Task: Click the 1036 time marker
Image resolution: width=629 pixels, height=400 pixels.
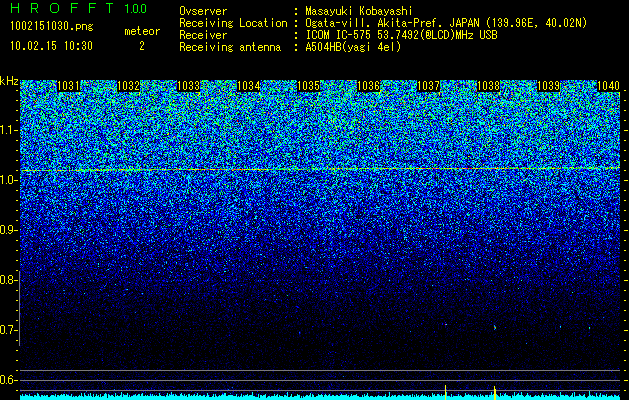Action: click(368, 86)
